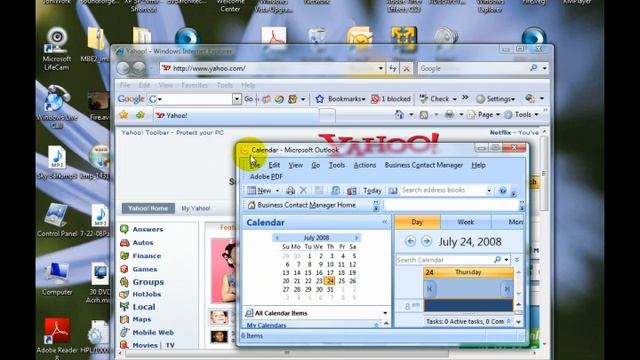640x360 pixels.
Task: Click Yahoo Games link
Action: click(x=144, y=269)
